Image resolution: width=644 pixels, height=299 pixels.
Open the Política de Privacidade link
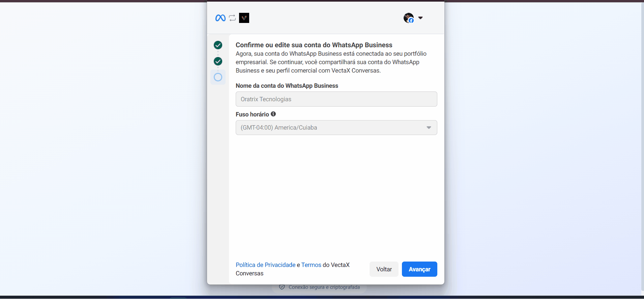265,265
